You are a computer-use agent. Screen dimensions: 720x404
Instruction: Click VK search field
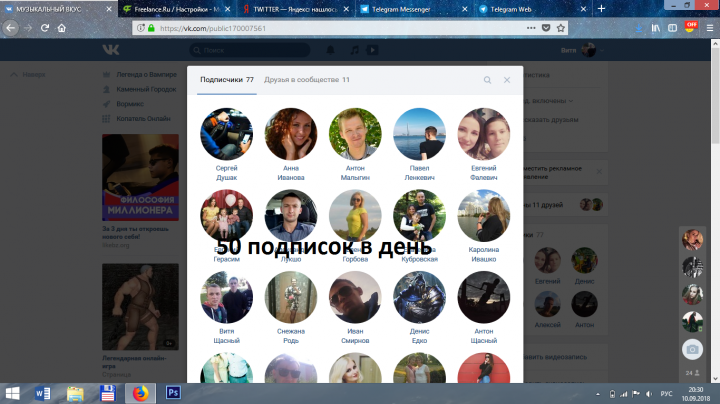tap(250, 50)
